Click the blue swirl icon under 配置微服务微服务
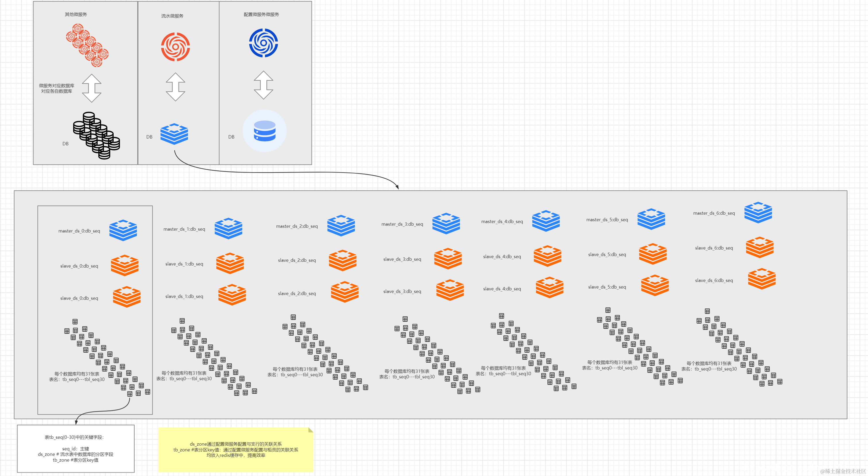The width and height of the screenshot is (868, 476). (263, 43)
